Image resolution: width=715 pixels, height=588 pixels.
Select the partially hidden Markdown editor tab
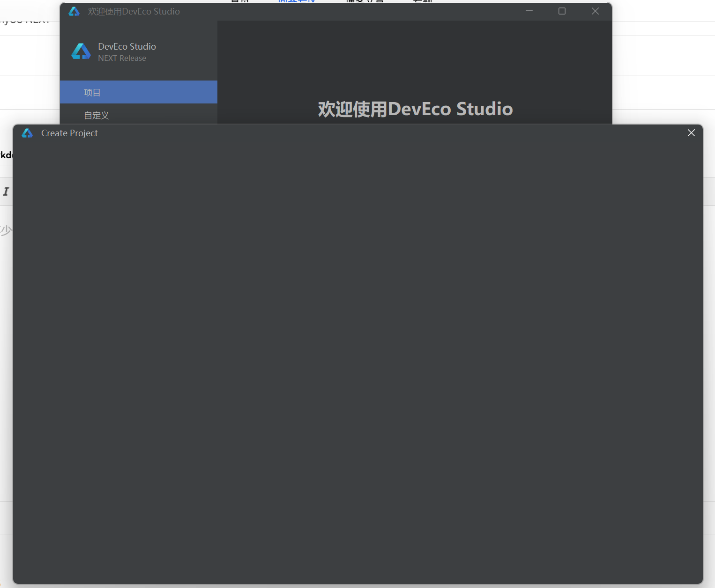click(x=6, y=155)
